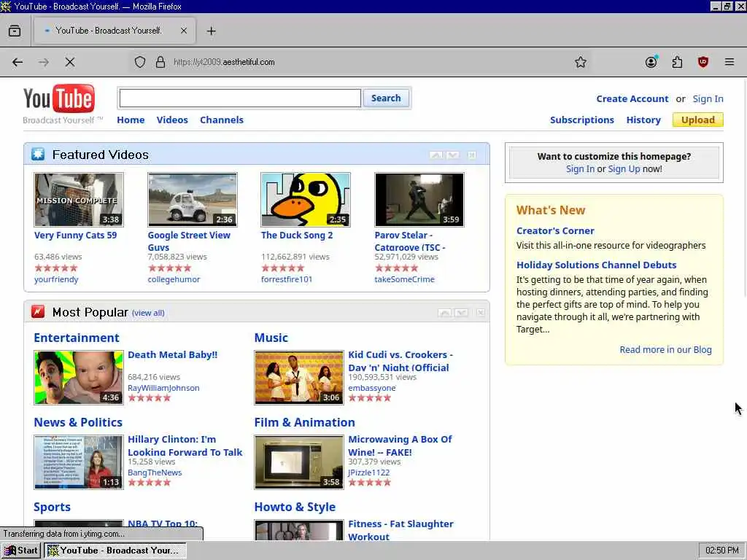Open Holiday Solutions Channel Debuts link
The height and width of the screenshot is (560, 747).
pyautogui.click(x=597, y=265)
